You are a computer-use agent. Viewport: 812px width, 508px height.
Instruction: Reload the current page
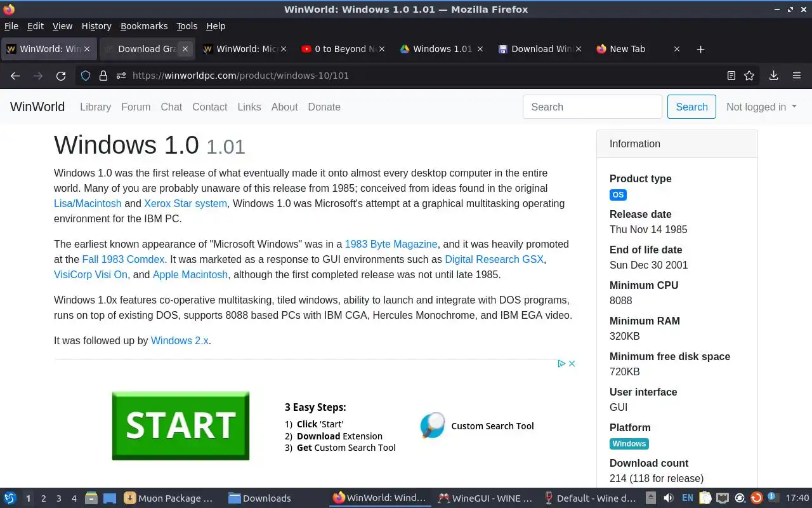pyautogui.click(x=61, y=76)
